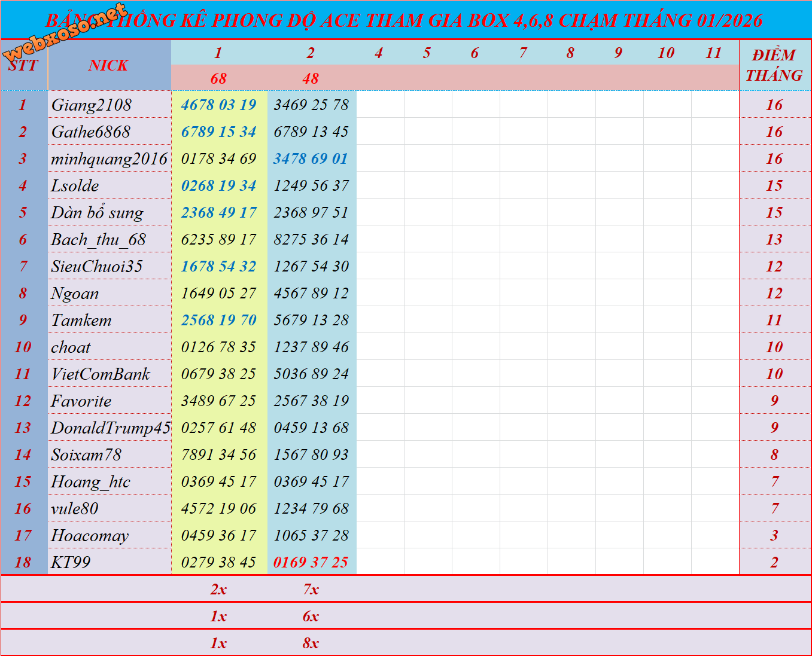Click red cell 0169 37 25
This screenshot has width=812, height=656.
(311, 562)
